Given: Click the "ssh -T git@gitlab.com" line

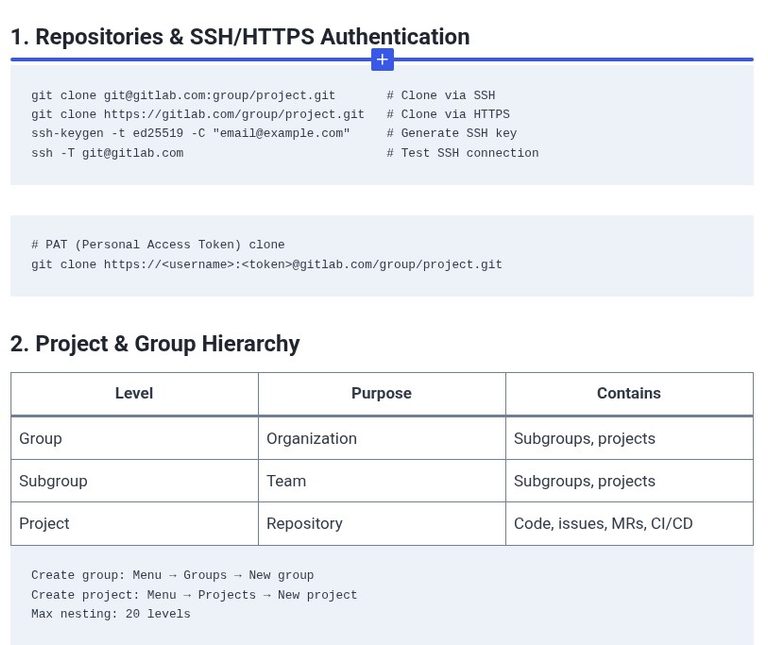Looking at the screenshot, I should coord(107,153).
